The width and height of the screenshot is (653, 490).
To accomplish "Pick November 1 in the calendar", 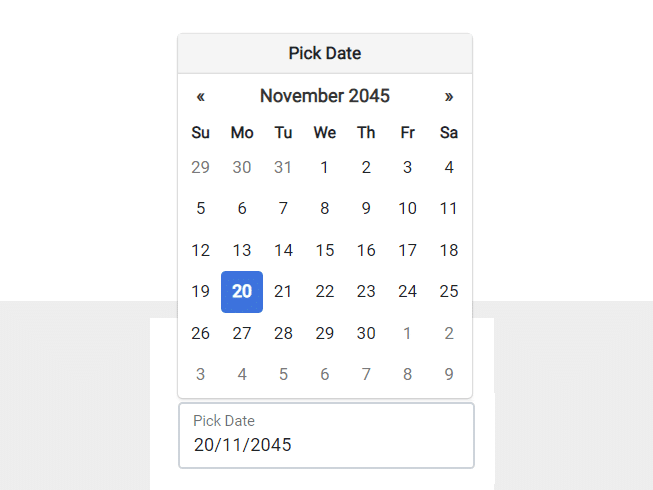I will coord(325,167).
